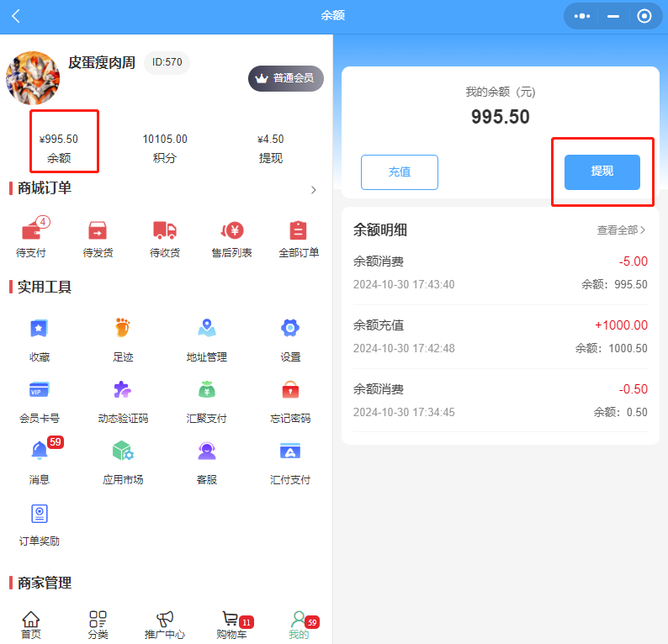The image size is (668, 644).
Task: Expand 查看全部 balance details
Action: pyautogui.click(x=621, y=230)
